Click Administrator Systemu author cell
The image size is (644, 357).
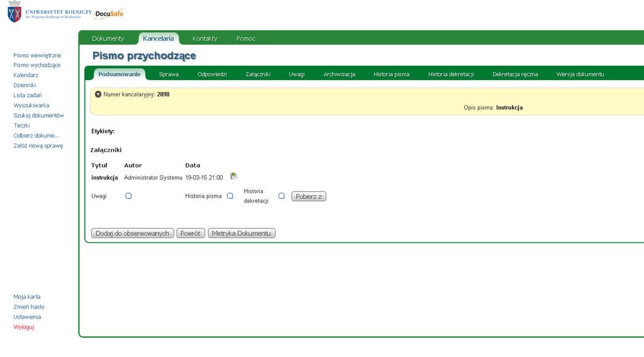(153, 178)
